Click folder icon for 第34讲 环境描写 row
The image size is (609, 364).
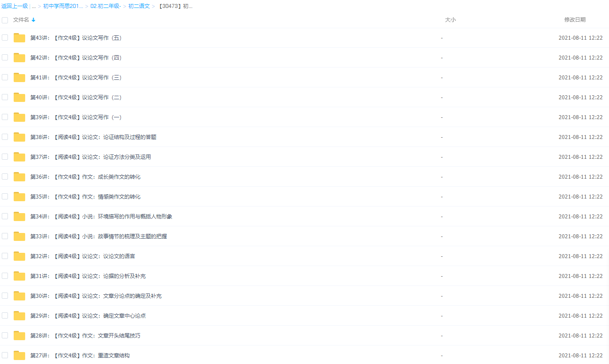coord(19,216)
